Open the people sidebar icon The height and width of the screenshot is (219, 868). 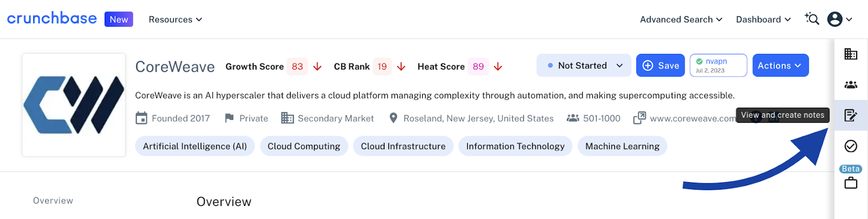pyautogui.click(x=851, y=85)
